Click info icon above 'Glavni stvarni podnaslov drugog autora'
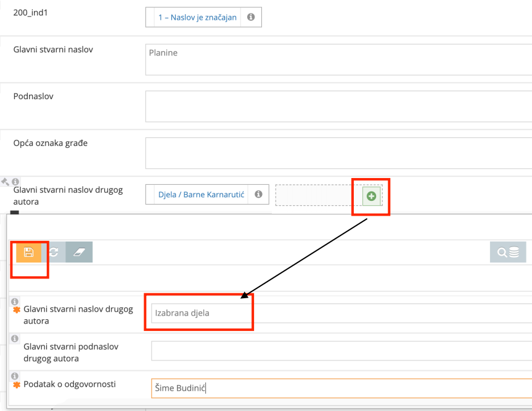Screen dimensions: 532x411 [15, 338]
